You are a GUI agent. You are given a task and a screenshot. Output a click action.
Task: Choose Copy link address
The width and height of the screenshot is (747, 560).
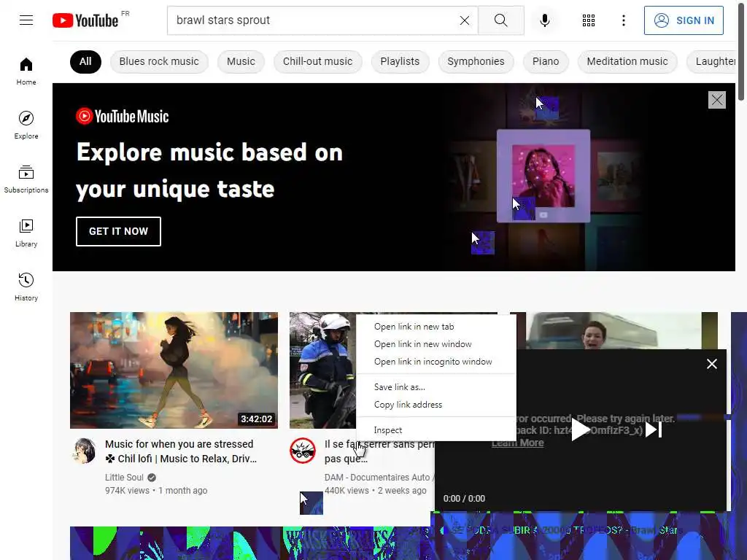408,405
